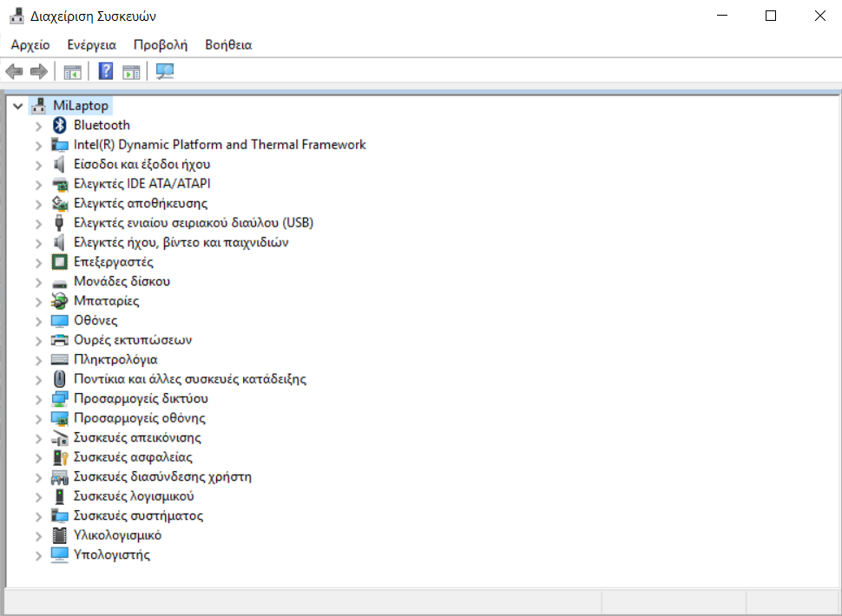Expand the Προσαρμογείς δικτύου category
This screenshot has width=842, height=616.
(38, 399)
